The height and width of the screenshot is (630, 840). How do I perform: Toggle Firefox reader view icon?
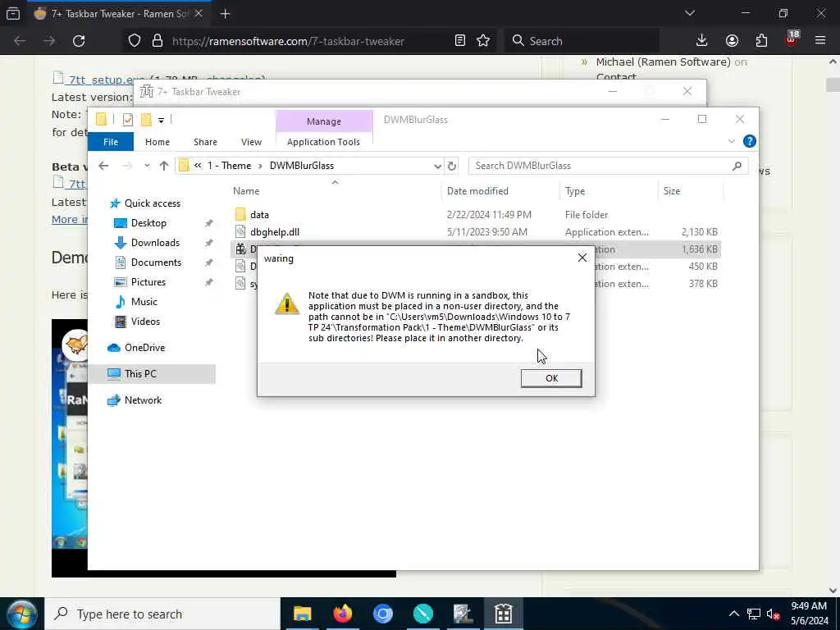click(x=459, y=41)
